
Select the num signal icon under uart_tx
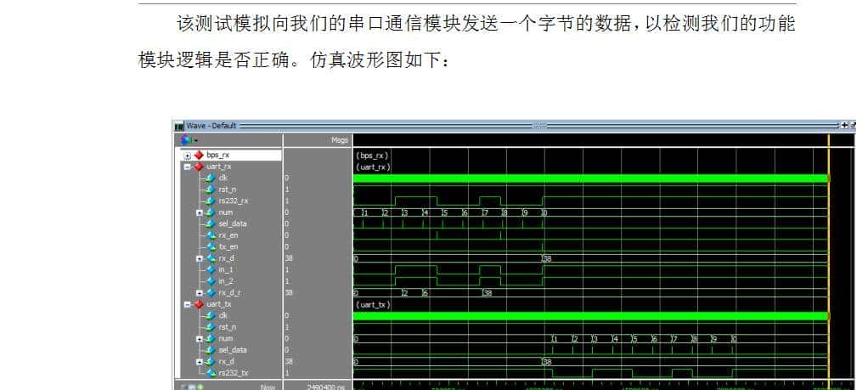coord(211,339)
